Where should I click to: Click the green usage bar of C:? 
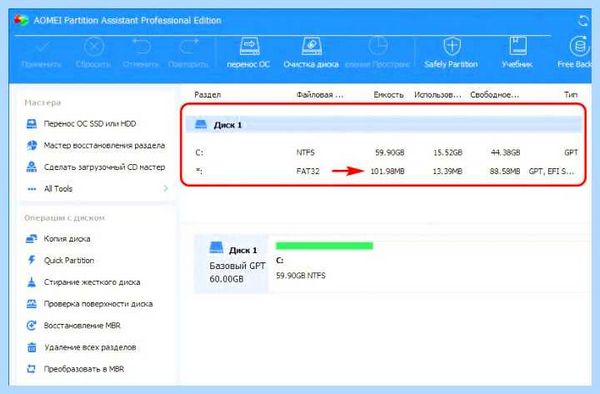(x=324, y=246)
